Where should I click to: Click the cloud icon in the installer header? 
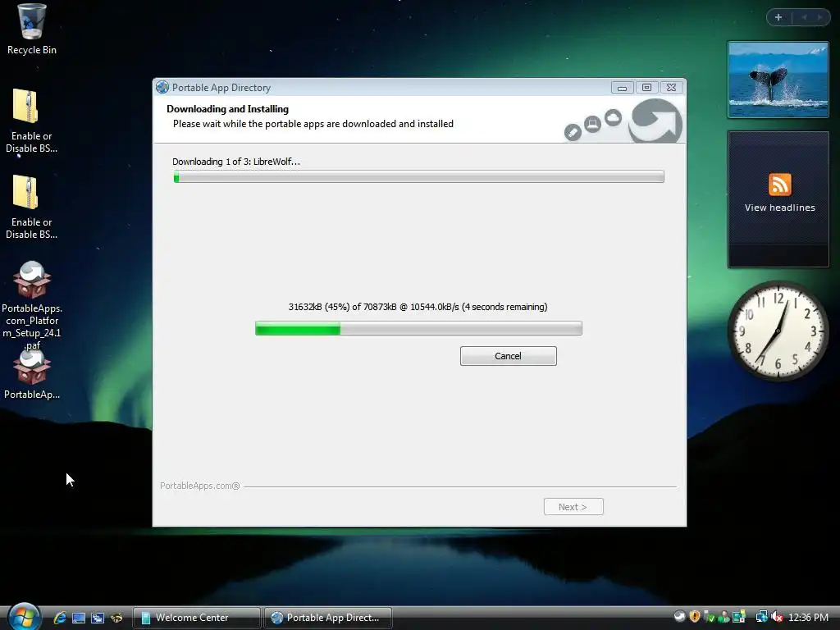[613, 117]
